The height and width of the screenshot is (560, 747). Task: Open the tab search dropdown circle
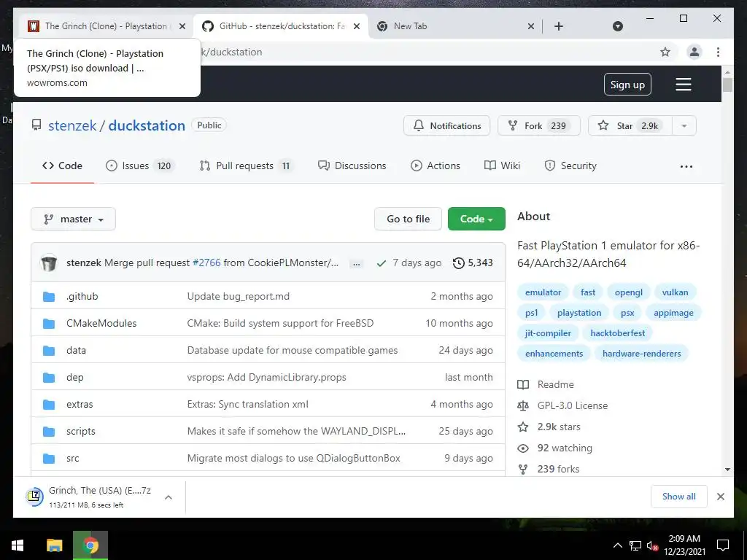point(617,26)
